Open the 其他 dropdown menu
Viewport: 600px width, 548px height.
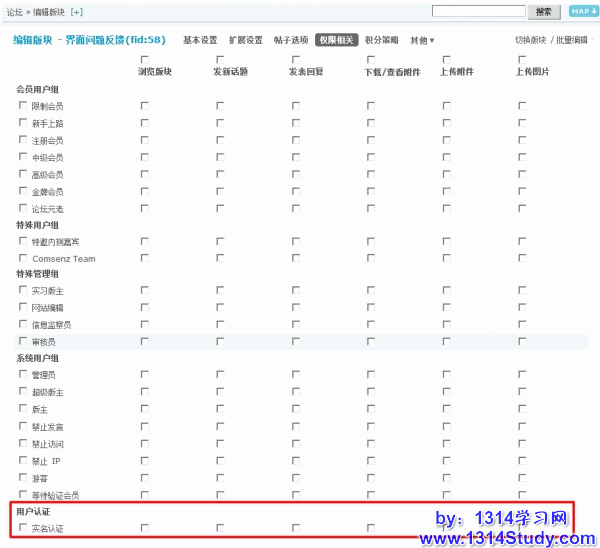click(422, 41)
